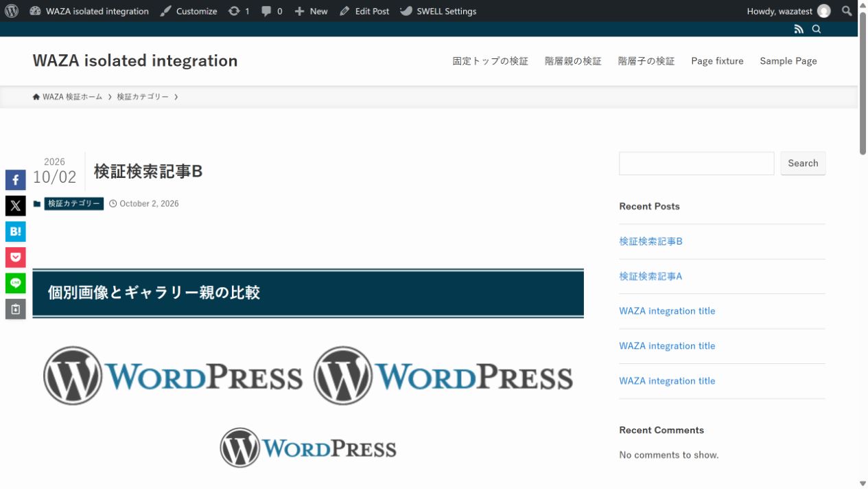This screenshot has width=868, height=489.
Task: Click the 検証カテゴリー category tag under title
Action: click(74, 204)
